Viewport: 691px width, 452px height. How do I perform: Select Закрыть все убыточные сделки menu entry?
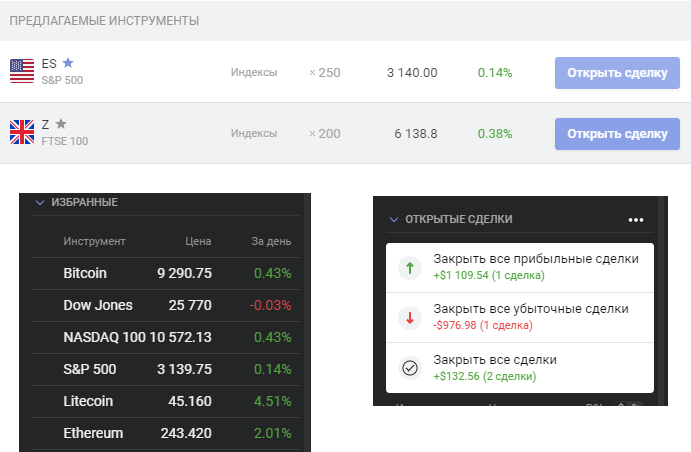[x=531, y=309]
